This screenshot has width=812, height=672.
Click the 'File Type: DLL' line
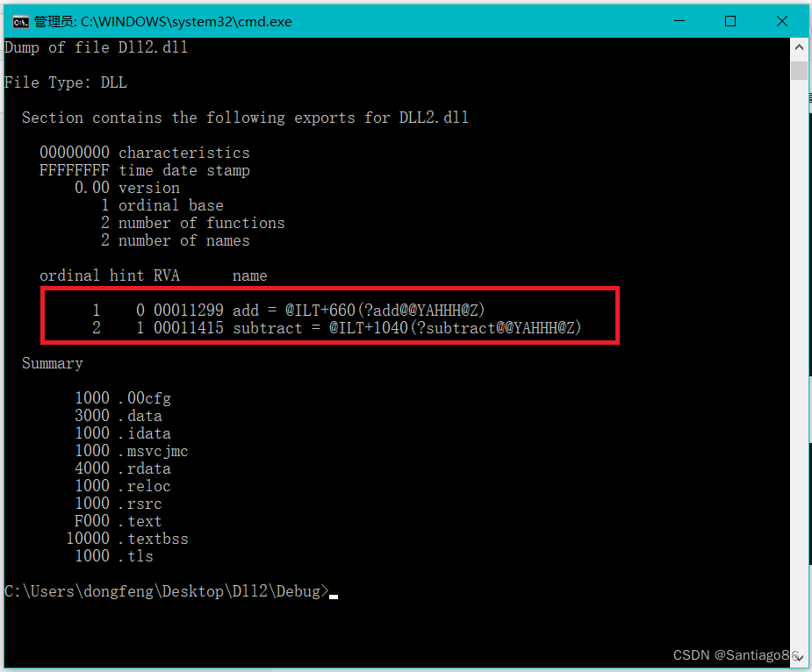[66, 82]
